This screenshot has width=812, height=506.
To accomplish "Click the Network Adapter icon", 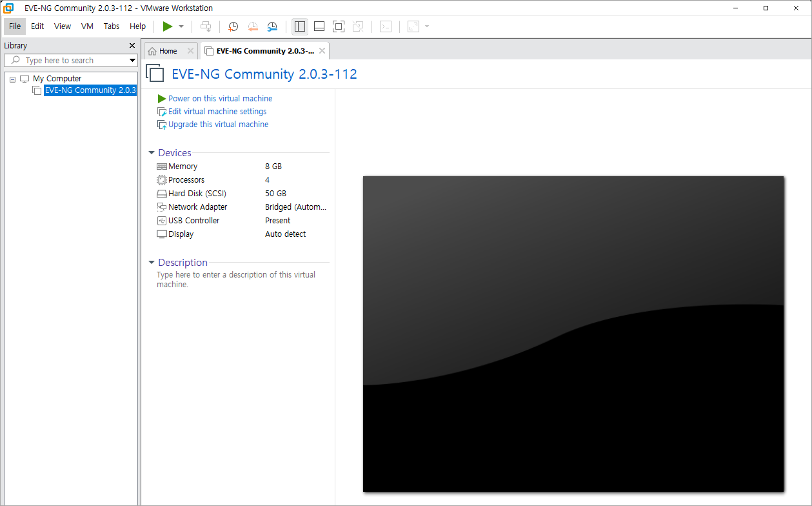I will click(162, 207).
